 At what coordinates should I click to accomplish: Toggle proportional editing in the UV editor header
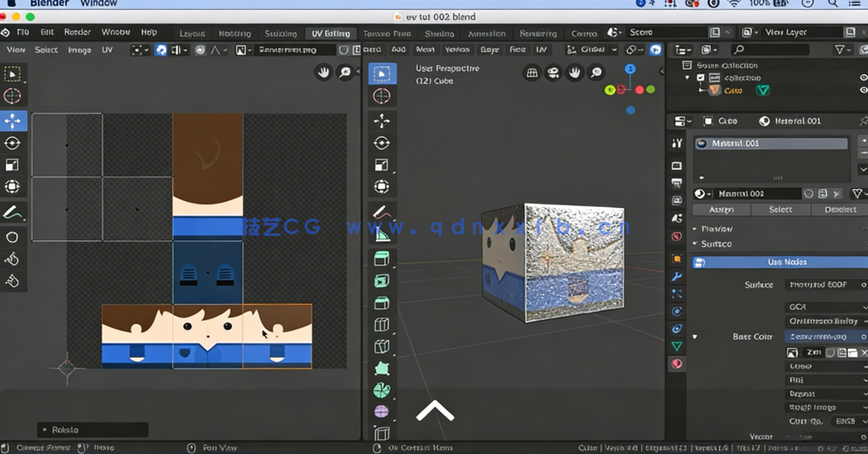pyautogui.click(x=200, y=50)
